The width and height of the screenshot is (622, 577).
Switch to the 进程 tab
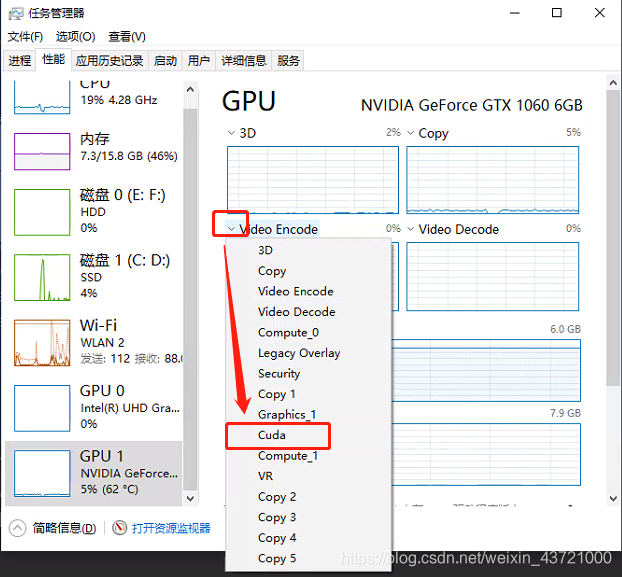(19, 61)
